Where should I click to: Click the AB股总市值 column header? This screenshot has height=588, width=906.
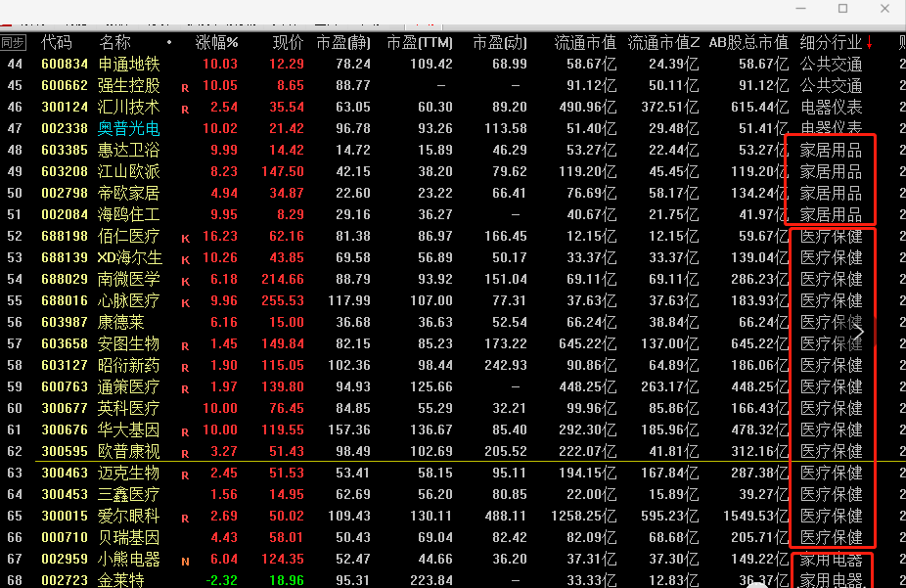click(x=748, y=42)
